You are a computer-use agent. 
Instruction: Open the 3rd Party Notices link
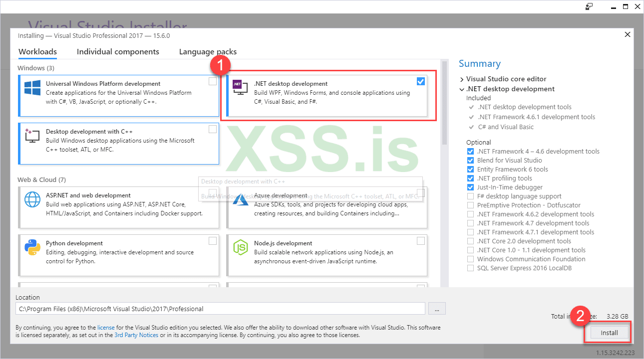tap(136, 336)
